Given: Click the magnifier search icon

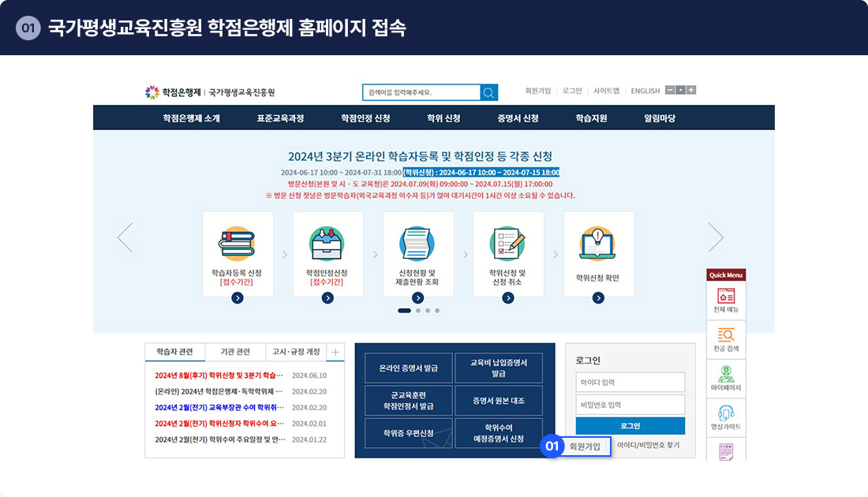Looking at the screenshot, I should [x=489, y=92].
